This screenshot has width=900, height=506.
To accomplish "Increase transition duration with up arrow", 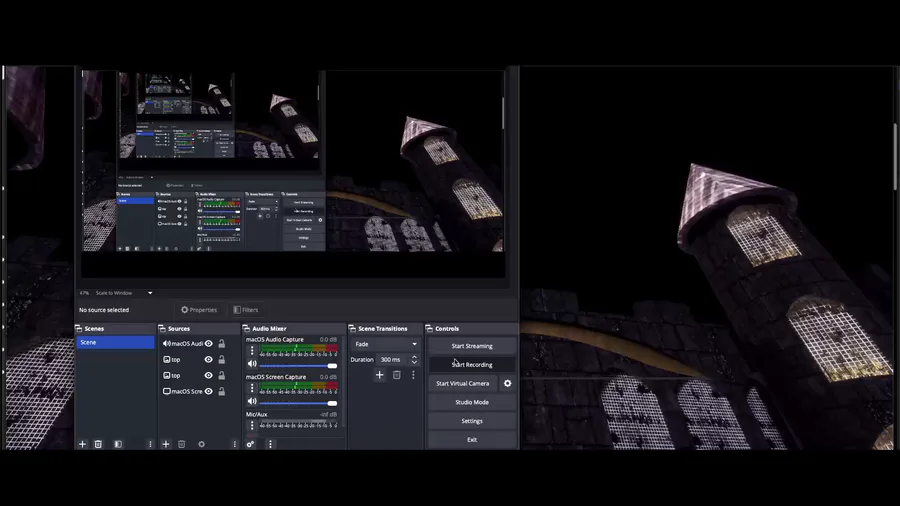I will (x=414, y=356).
